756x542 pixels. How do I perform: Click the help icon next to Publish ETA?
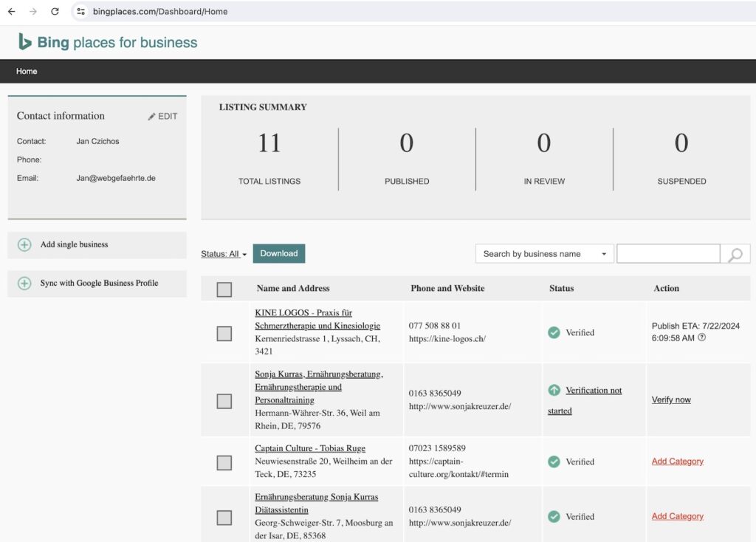(x=702, y=337)
